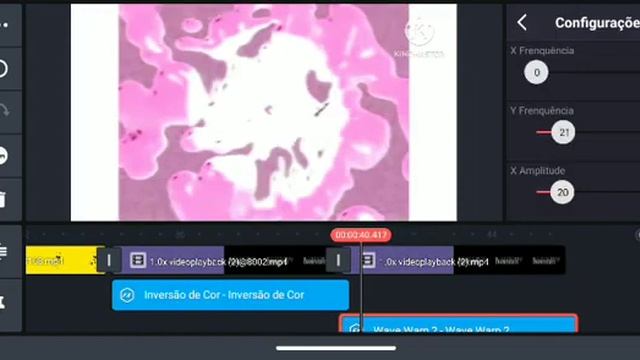Image resolution: width=640 pixels, height=360 pixels.
Task: Open transition between yellow clip and @8002 clip
Action: (109, 260)
